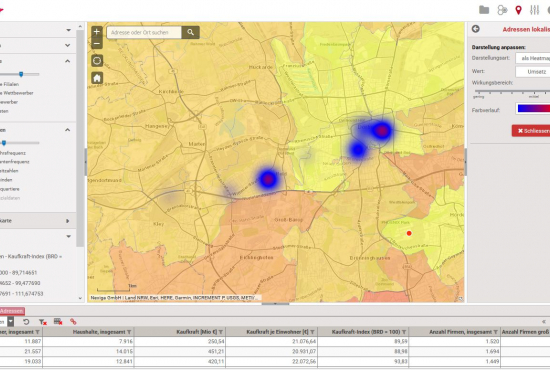Filter the 'Anzahl Firmen, insgesamt' column

point(495,332)
